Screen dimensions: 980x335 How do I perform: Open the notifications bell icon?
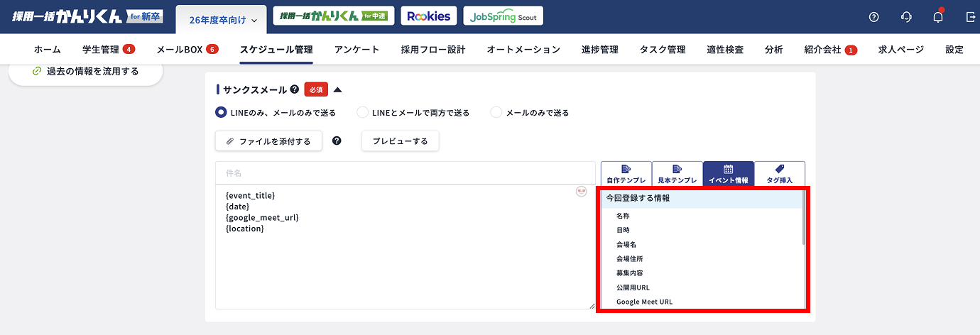(x=938, y=16)
